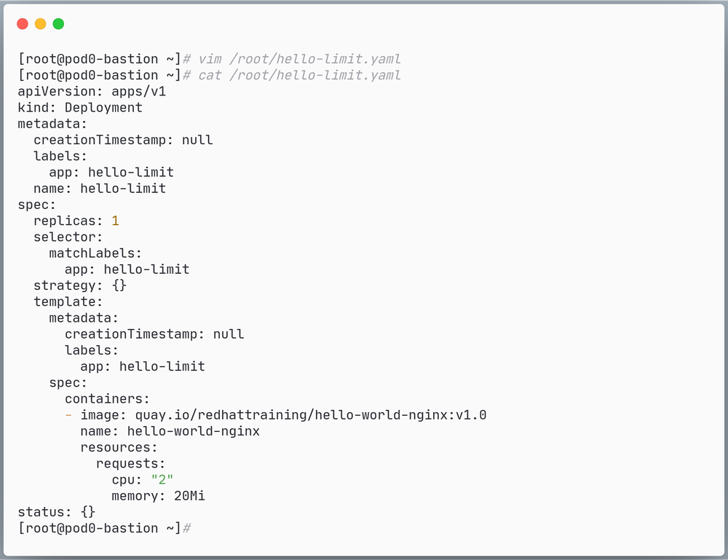
Task: Click the quay.io hello-world-nginx image URL
Action: pyautogui.click(x=311, y=415)
